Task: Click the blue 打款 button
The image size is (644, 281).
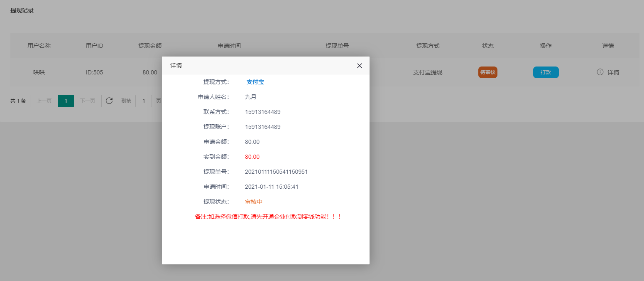Action: 546,72
